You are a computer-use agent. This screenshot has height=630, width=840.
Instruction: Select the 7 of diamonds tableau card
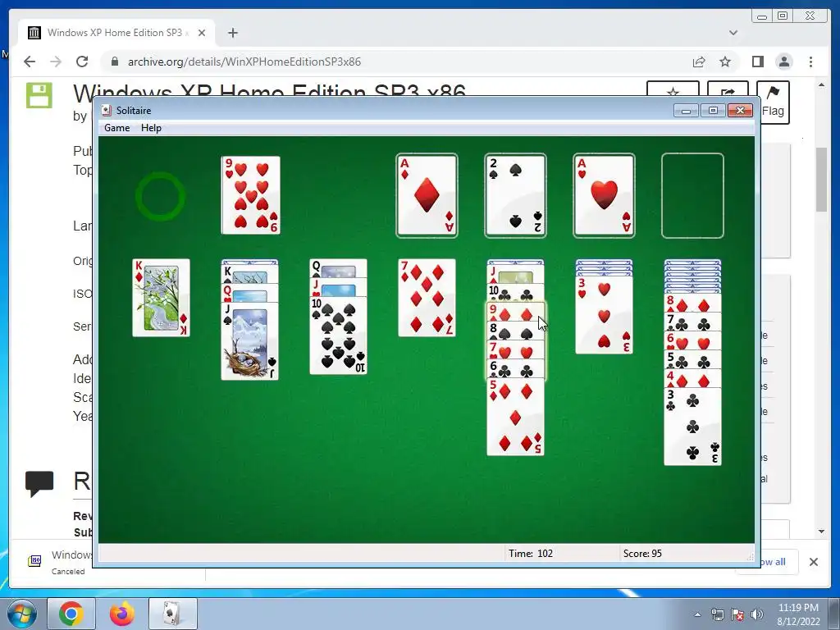click(x=427, y=298)
